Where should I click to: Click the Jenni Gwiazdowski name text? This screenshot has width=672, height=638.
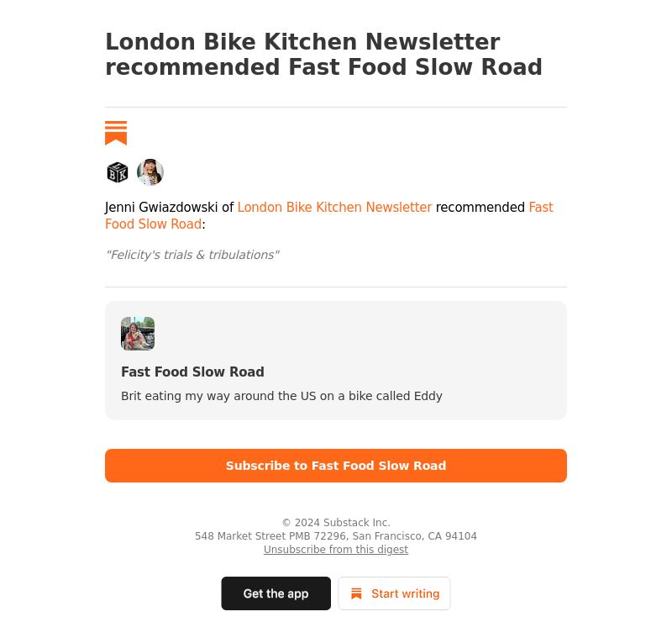[x=161, y=207]
